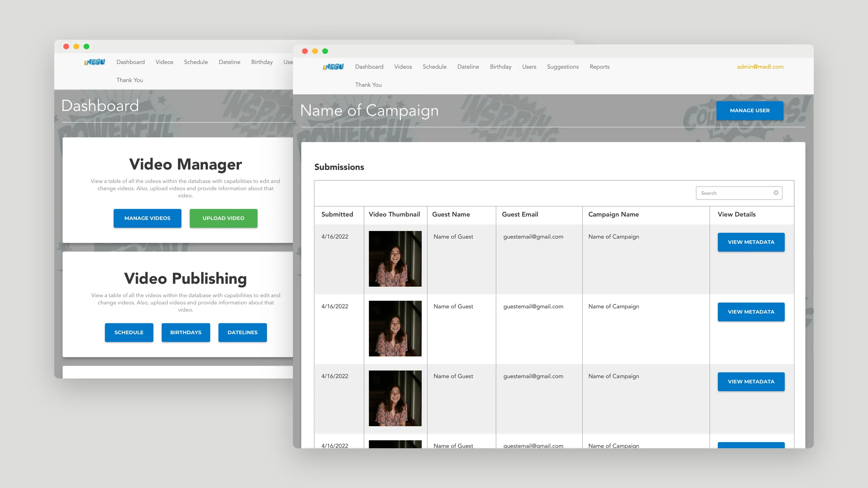Open Dashboard in the back window navigation
The height and width of the screenshot is (488, 868).
tap(131, 62)
